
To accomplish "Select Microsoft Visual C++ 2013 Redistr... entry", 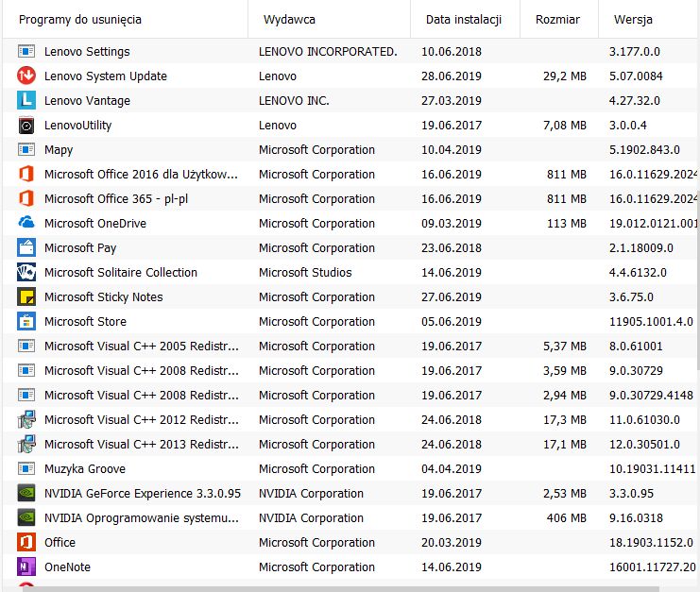I will coord(142,444).
